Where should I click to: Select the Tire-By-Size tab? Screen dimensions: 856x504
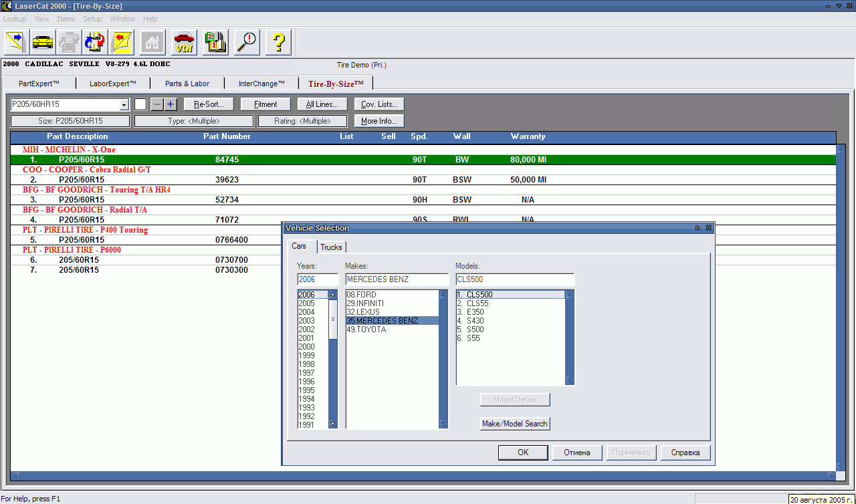pyautogui.click(x=336, y=83)
